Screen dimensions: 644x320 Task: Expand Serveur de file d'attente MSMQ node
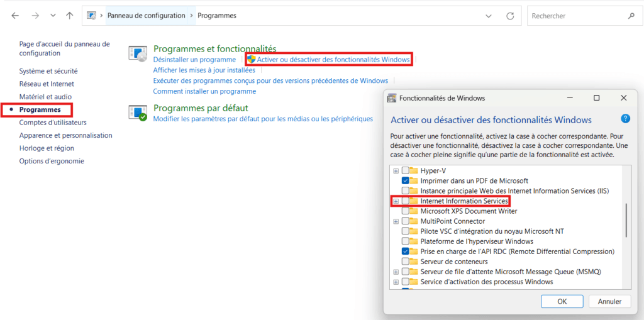pyautogui.click(x=396, y=272)
